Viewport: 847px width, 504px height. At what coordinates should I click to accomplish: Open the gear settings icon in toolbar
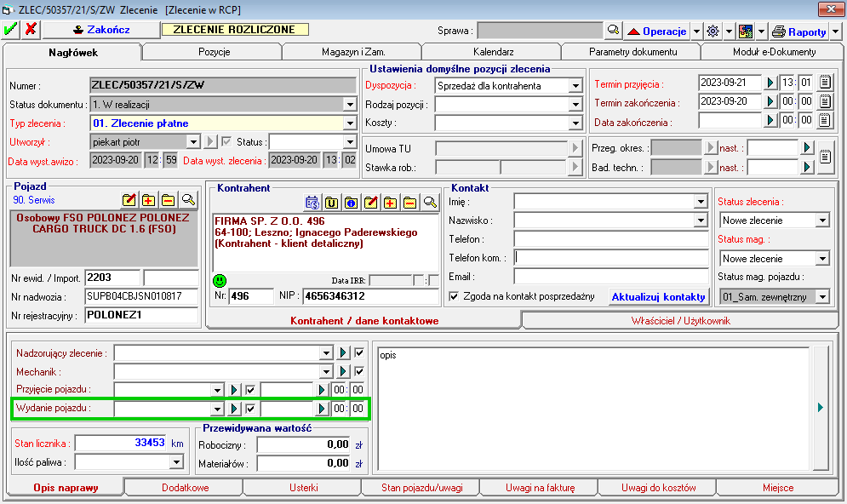(x=713, y=31)
